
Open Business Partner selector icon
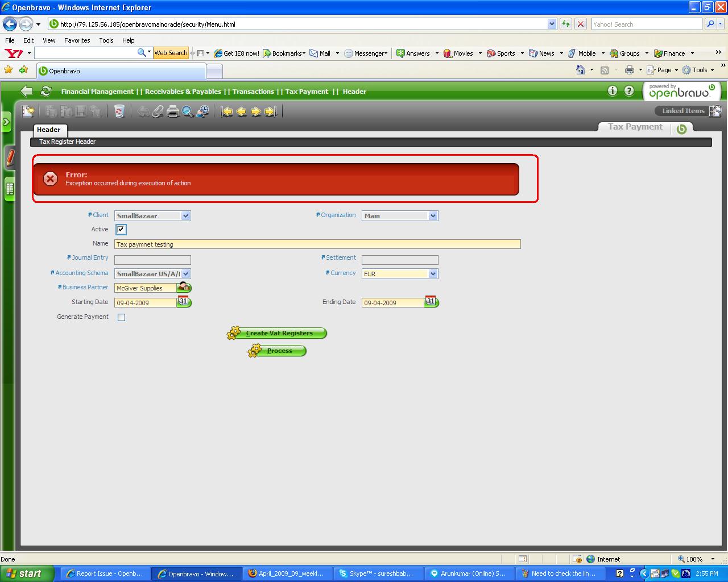184,288
